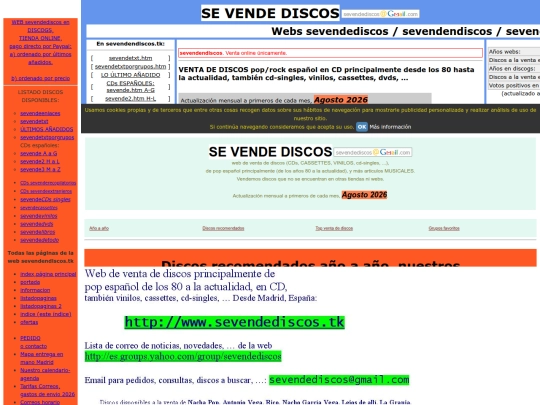Click 'SE VENDE DISCOS' title in green panel
This screenshot has width=540, height=405.
click(x=270, y=152)
